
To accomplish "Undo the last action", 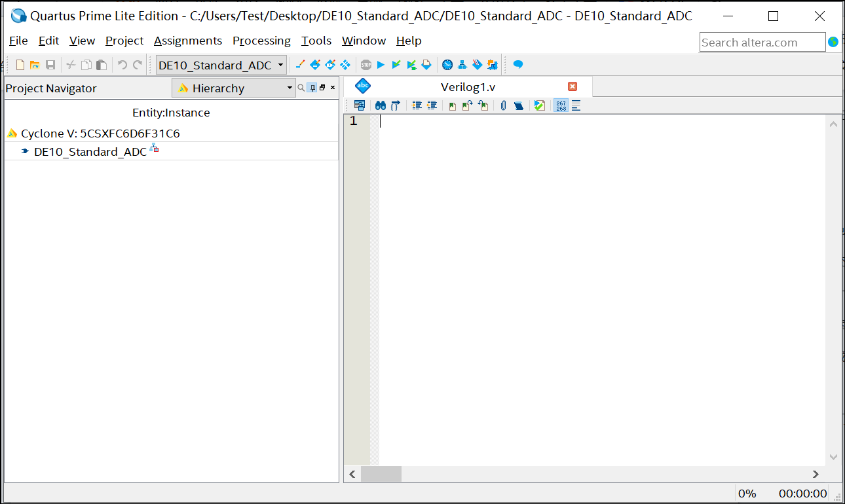I will (x=122, y=65).
